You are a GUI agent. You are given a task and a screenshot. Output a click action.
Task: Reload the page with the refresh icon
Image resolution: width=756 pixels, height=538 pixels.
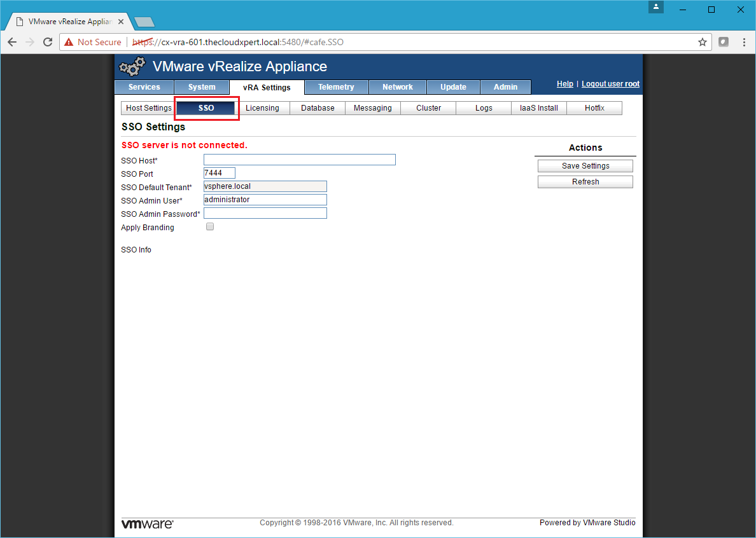coord(47,42)
